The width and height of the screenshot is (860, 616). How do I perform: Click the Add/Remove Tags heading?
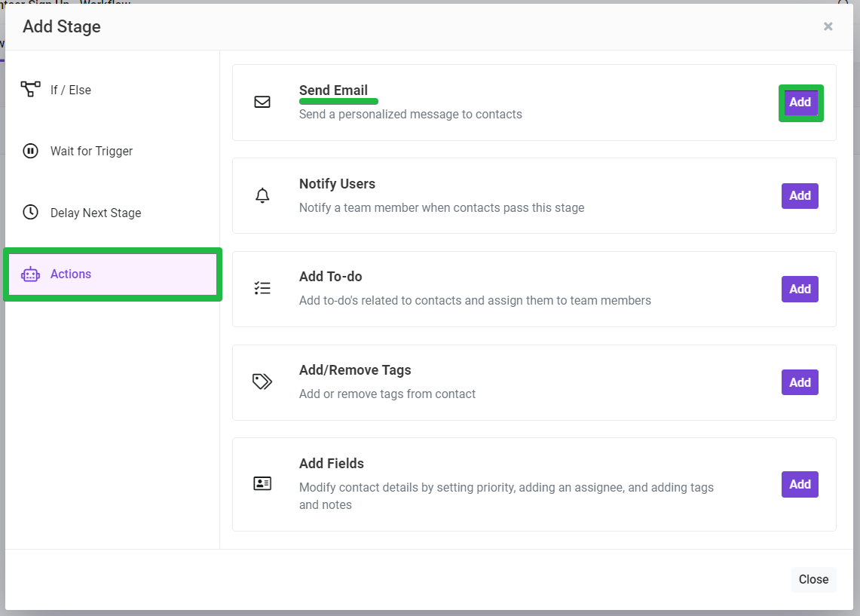click(x=355, y=370)
